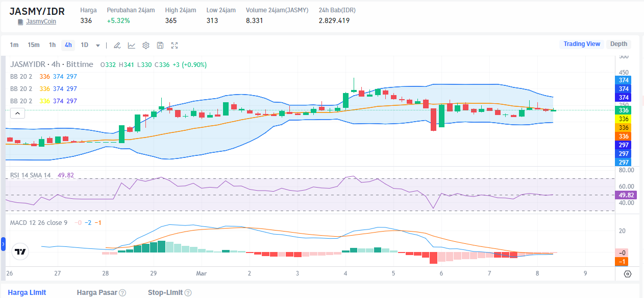Click the High 24jam value 365
Viewport: 644px width, 298px height.
tap(171, 20)
